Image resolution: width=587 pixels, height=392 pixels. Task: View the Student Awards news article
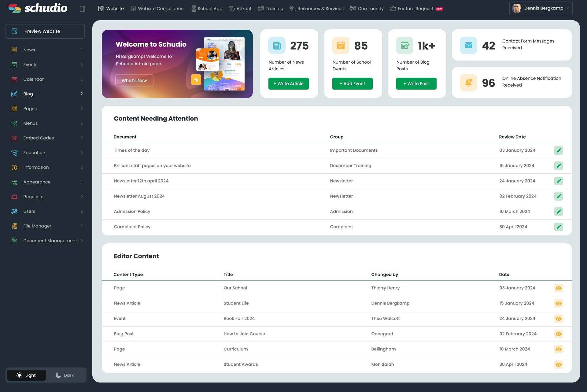pyautogui.click(x=558, y=364)
